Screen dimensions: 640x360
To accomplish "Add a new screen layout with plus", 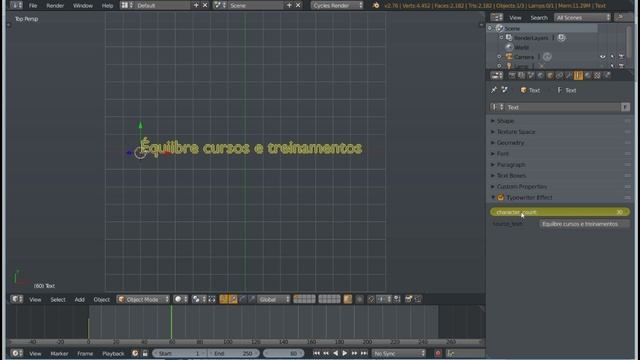I will [x=196, y=5].
